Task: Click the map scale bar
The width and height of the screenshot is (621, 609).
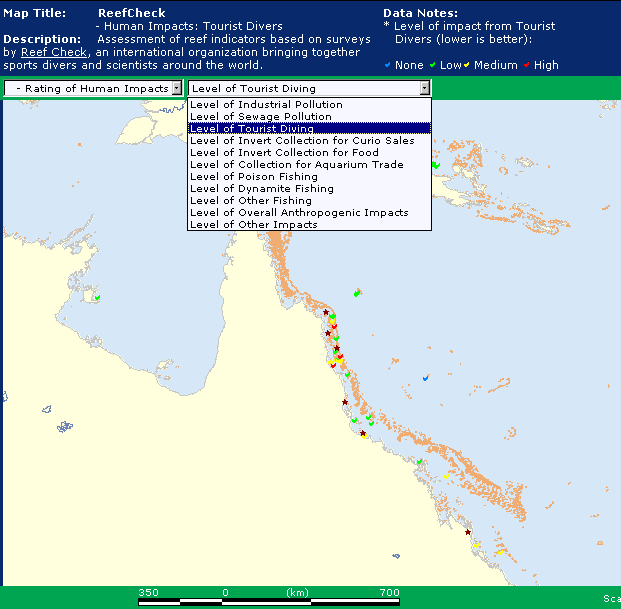Action: tap(268, 601)
